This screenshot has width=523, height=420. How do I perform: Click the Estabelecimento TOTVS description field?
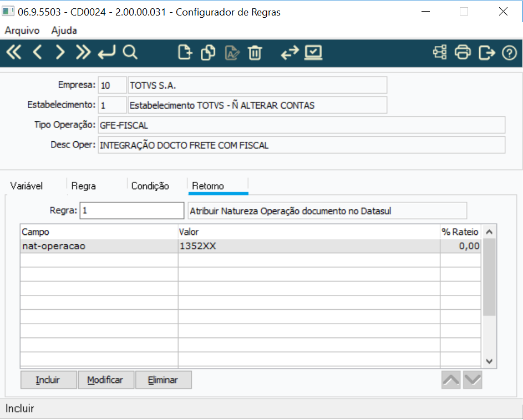click(257, 105)
